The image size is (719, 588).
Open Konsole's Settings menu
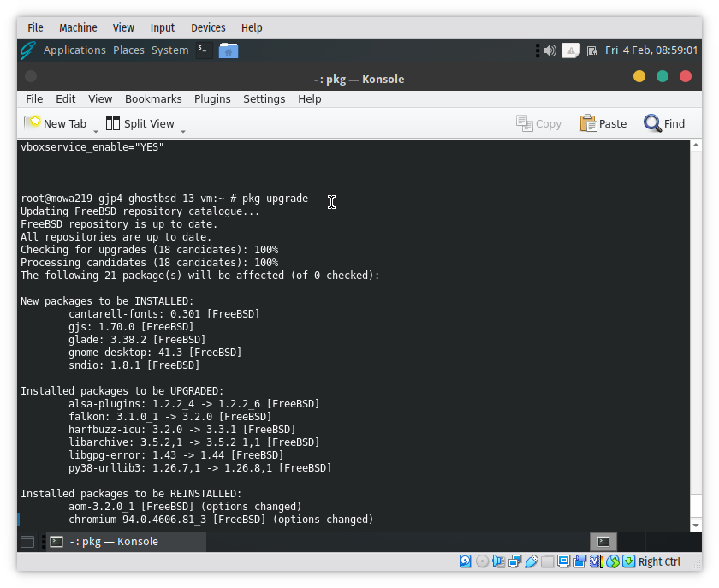coord(264,98)
